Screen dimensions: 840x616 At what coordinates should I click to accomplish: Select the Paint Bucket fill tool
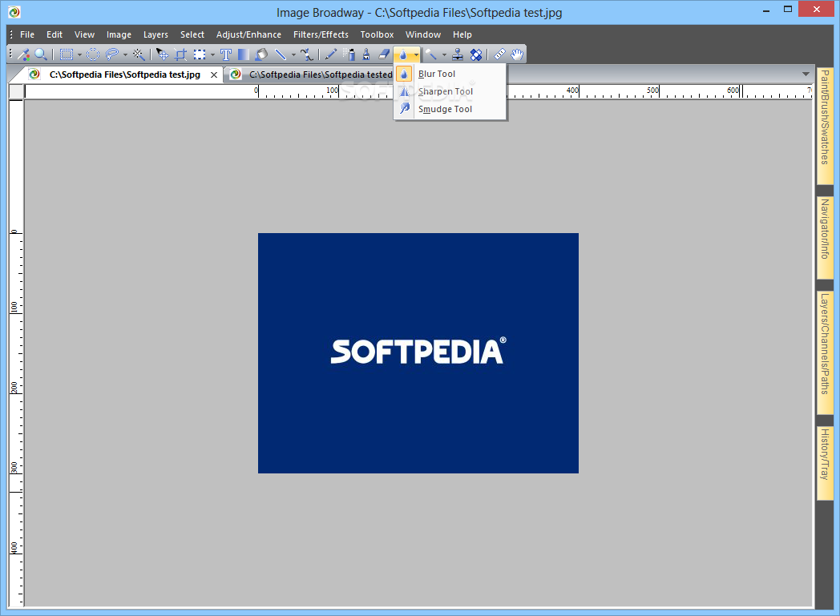click(x=261, y=54)
